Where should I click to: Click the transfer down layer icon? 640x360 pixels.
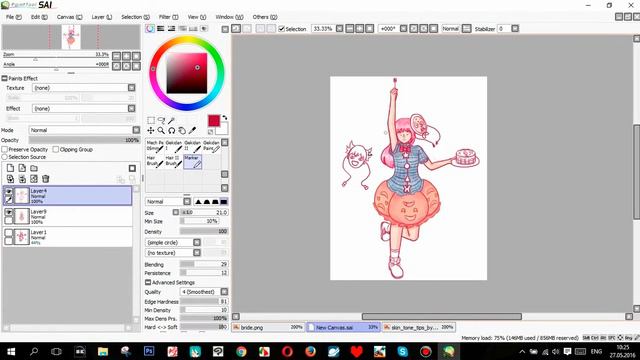click(10, 179)
